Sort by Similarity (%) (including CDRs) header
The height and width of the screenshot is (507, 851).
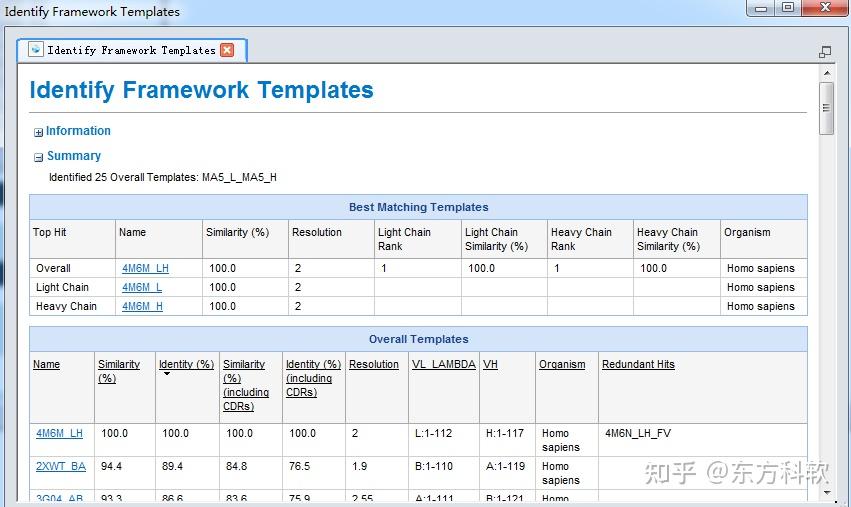coord(246,385)
